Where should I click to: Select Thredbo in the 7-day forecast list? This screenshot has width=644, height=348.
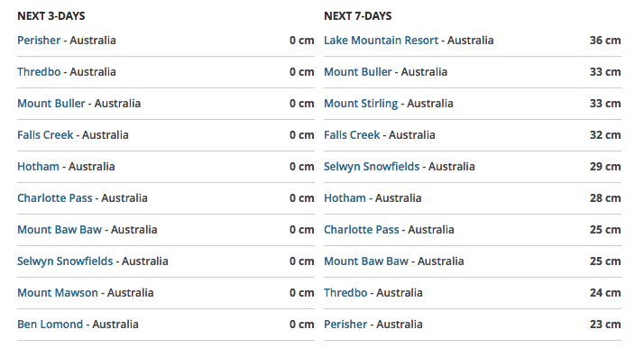tap(345, 293)
